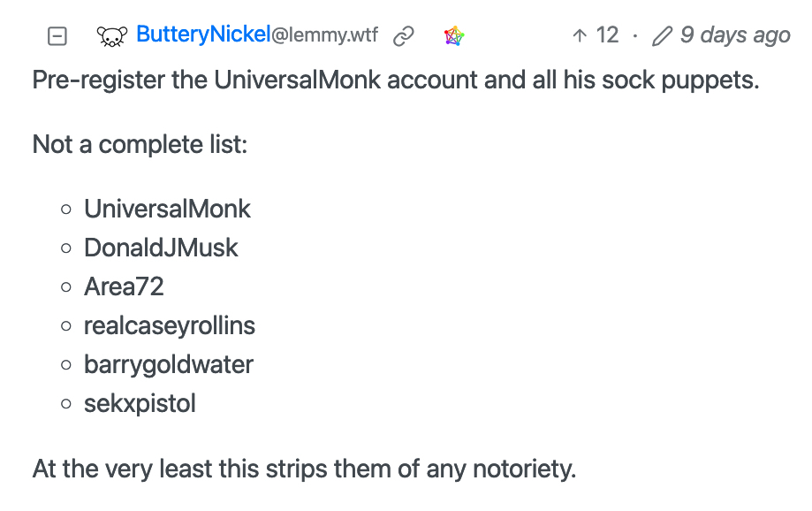812x511 pixels.
Task: Visit the ButteryNickel user profile link
Action: click(203, 34)
